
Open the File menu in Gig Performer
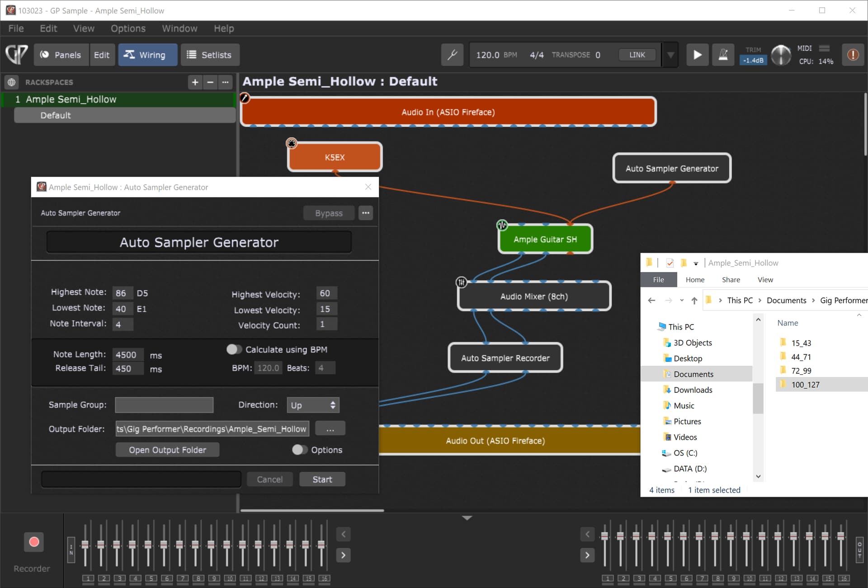coord(16,28)
